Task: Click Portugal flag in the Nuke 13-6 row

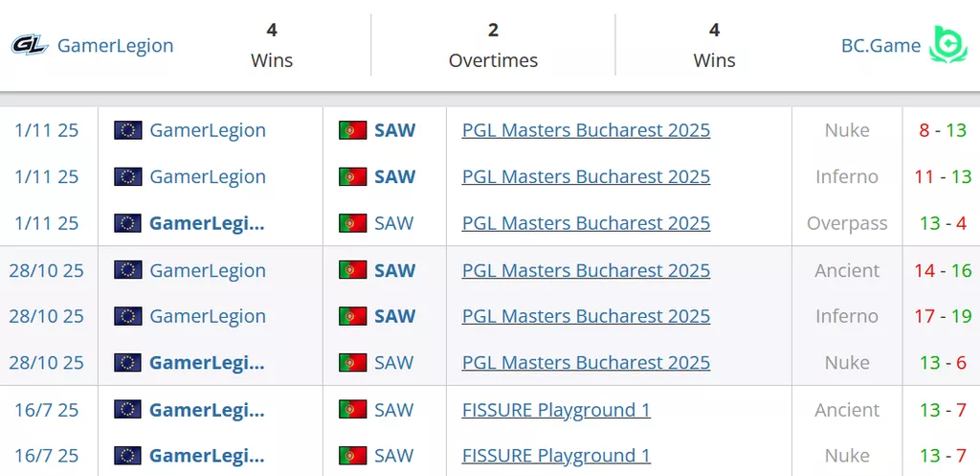Action: click(353, 363)
